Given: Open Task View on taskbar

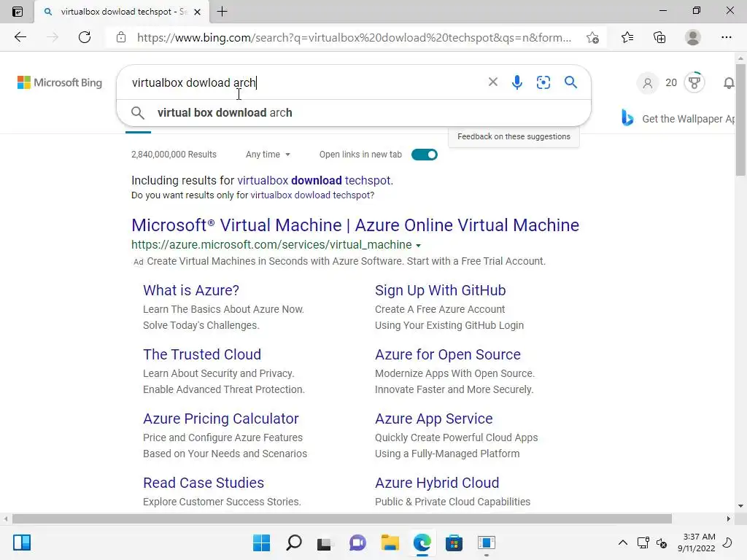Looking at the screenshot, I should point(325,542).
